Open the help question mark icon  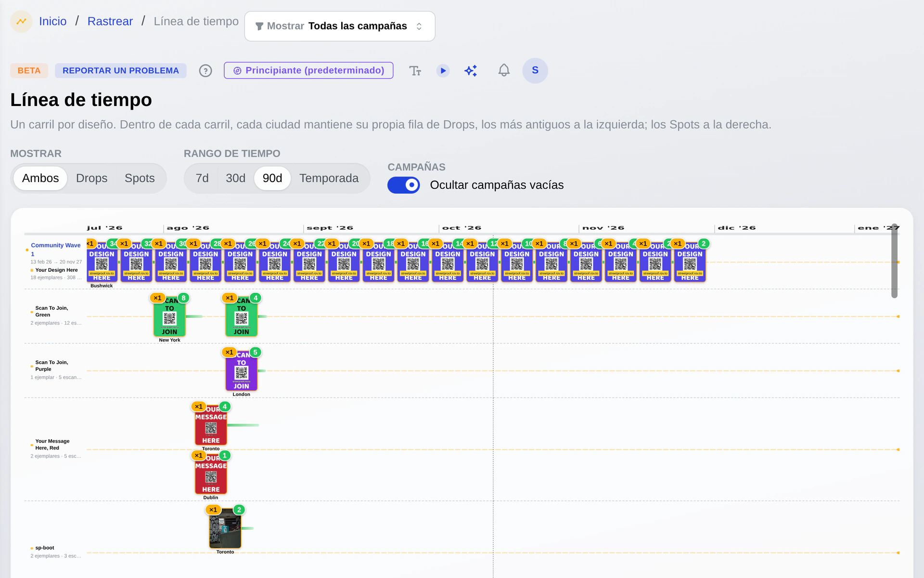coord(205,71)
